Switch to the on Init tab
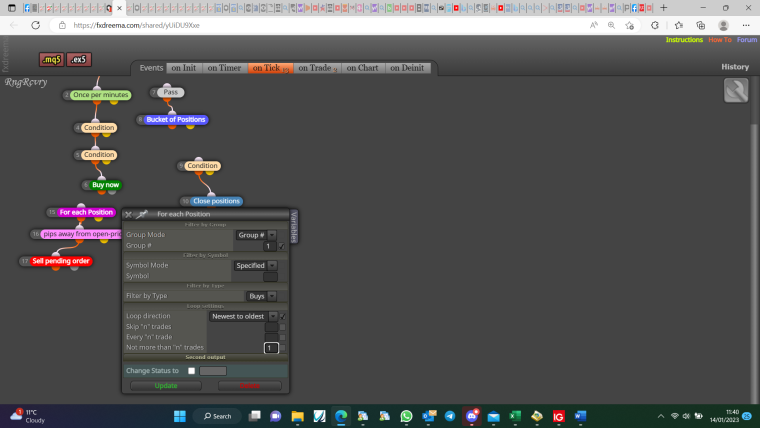The width and height of the screenshot is (760, 428). (x=184, y=68)
